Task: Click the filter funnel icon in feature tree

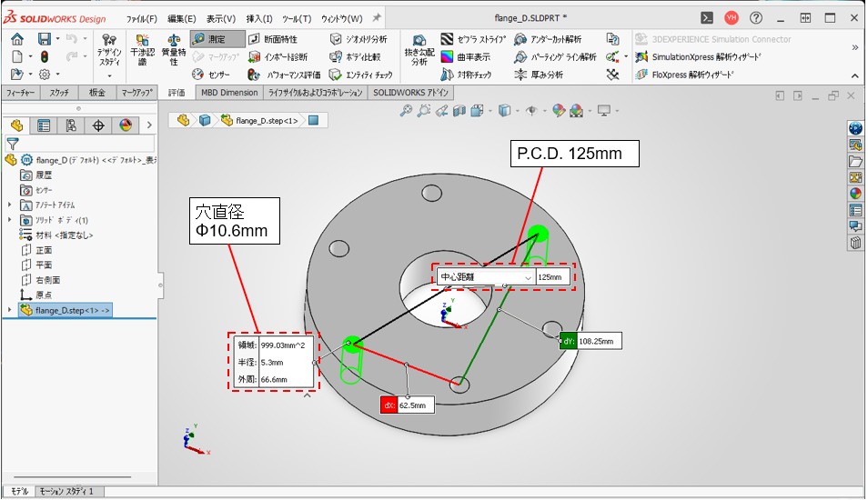Action: [x=13, y=143]
